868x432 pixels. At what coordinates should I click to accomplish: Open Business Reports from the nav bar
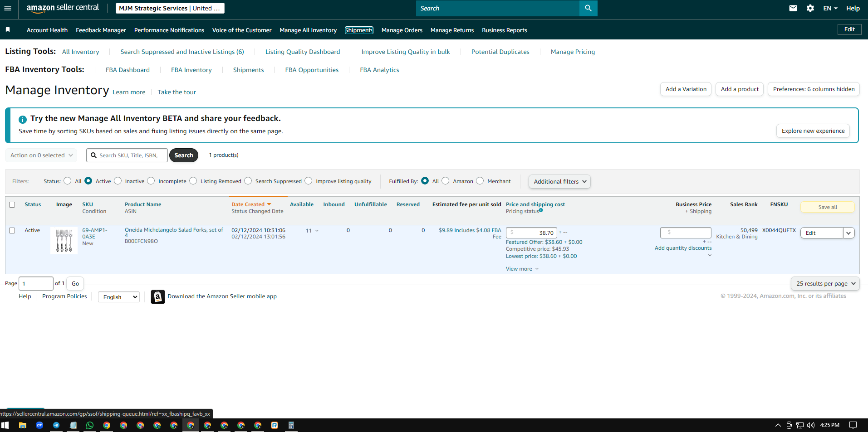coord(505,30)
